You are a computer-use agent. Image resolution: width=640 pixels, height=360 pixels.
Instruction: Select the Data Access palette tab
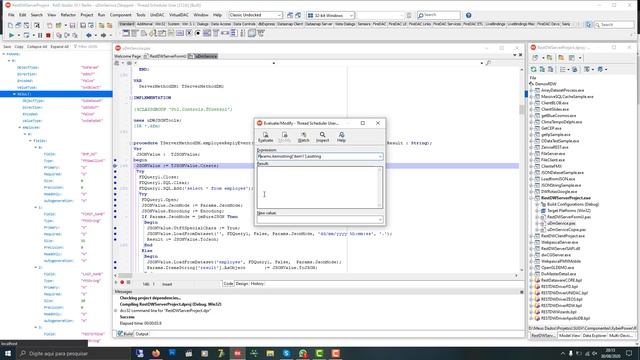pos(221,24)
